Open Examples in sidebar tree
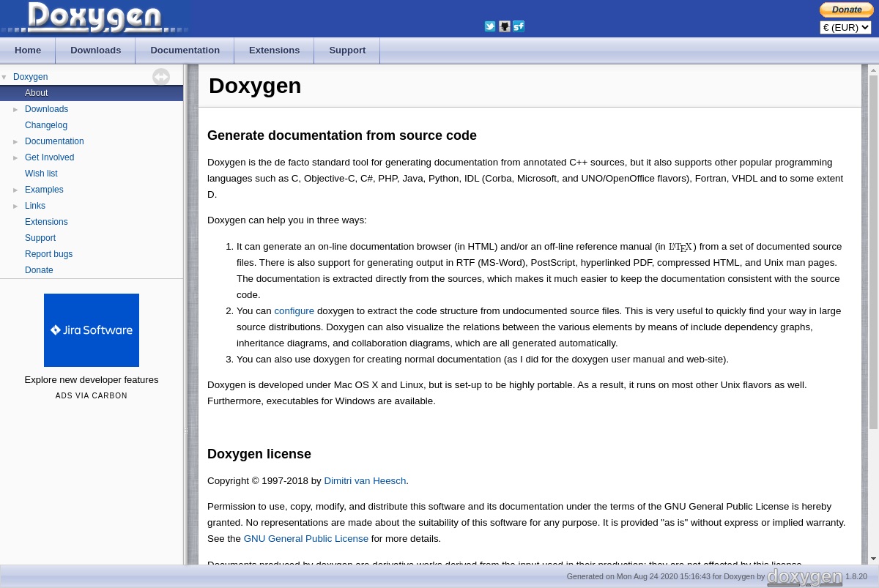Screen dimensions: 879x588 click(44, 190)
